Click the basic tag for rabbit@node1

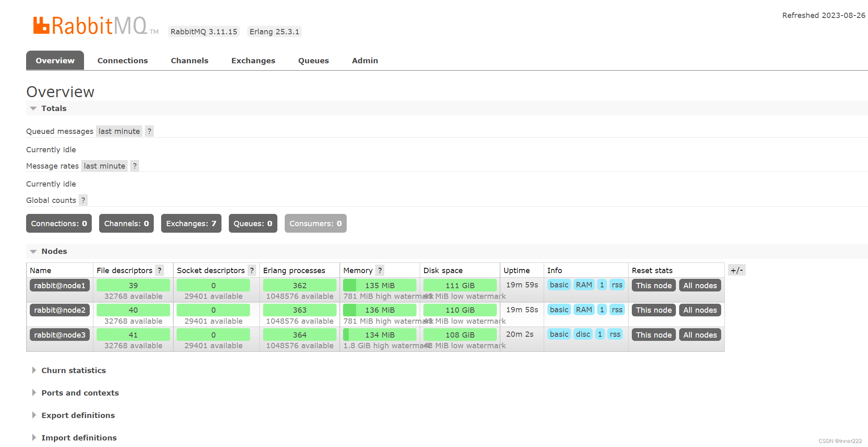coord(559,285)
